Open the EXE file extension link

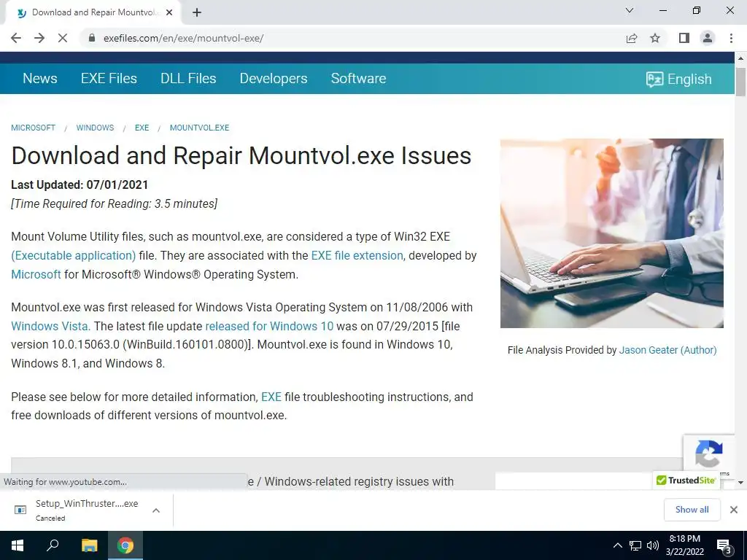tap(357, 256)
